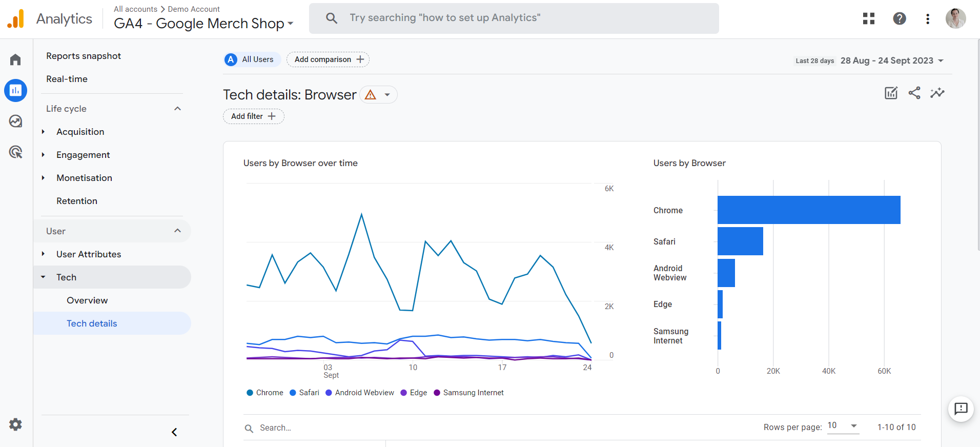This screenshot has width=980, height=447.
Task: Click the plus icon in Add comparison
Action: click(x=360, y=59)
